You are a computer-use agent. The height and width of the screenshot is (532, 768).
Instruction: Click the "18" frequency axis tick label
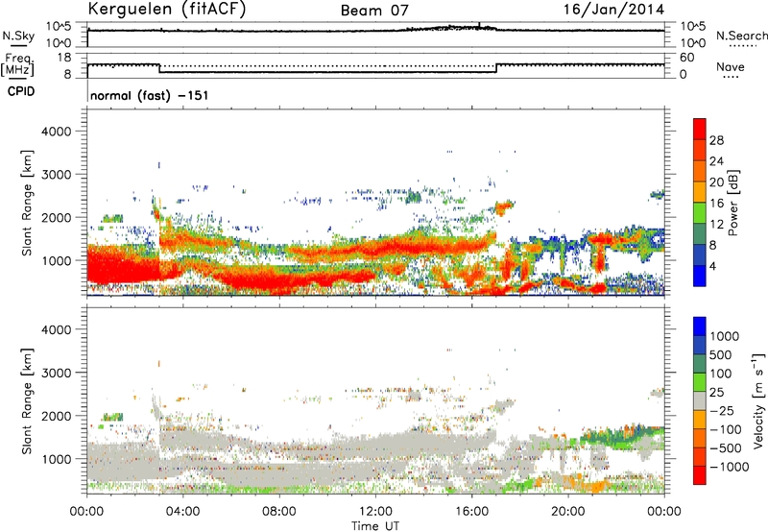64,57
